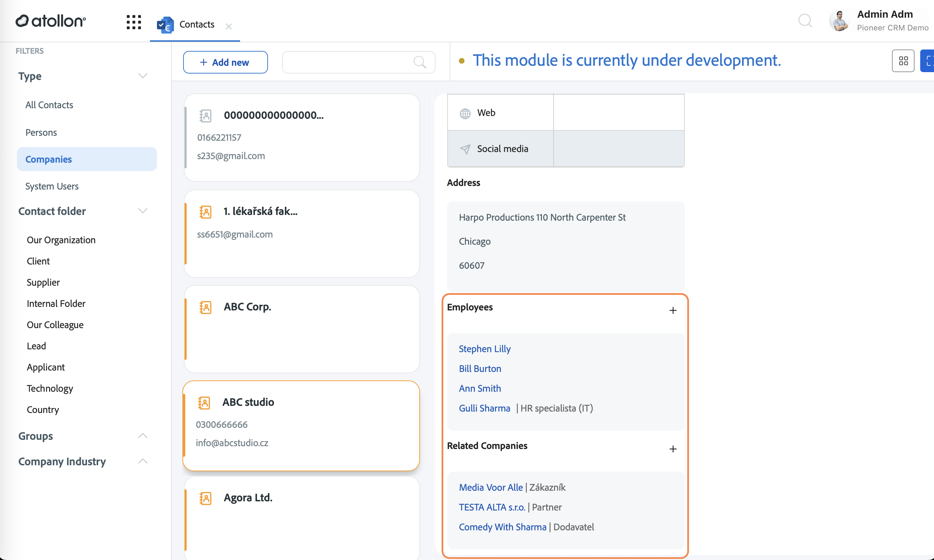Image resolution: width=934 pixels, height=560 pixels.
Task: Select Persons filter
Action: coord(41,133)
